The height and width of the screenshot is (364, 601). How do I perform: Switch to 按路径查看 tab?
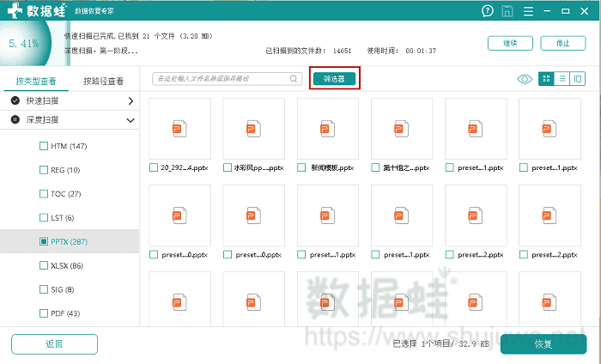[104, 81]
